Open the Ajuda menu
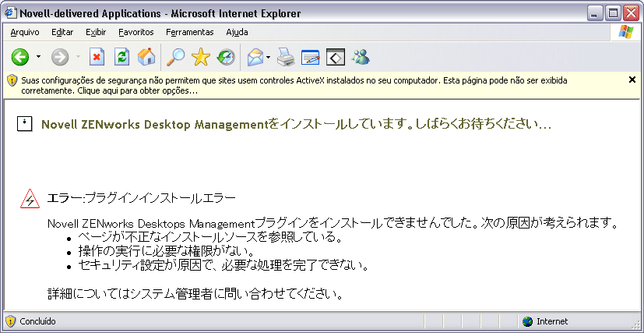The image size is (644, 333). (237, 32)
